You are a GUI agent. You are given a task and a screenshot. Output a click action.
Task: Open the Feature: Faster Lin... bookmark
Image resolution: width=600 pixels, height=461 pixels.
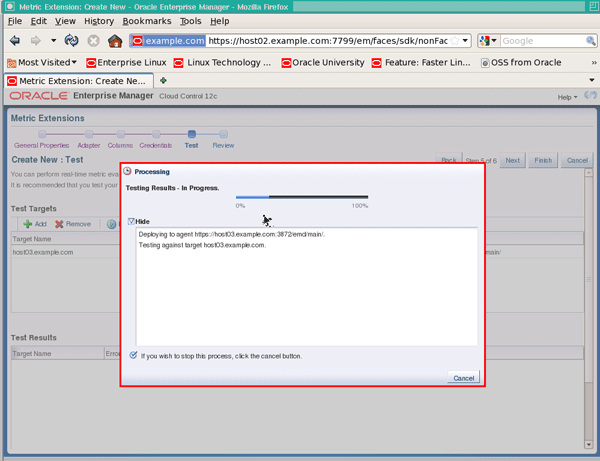[x=421, y=62]
